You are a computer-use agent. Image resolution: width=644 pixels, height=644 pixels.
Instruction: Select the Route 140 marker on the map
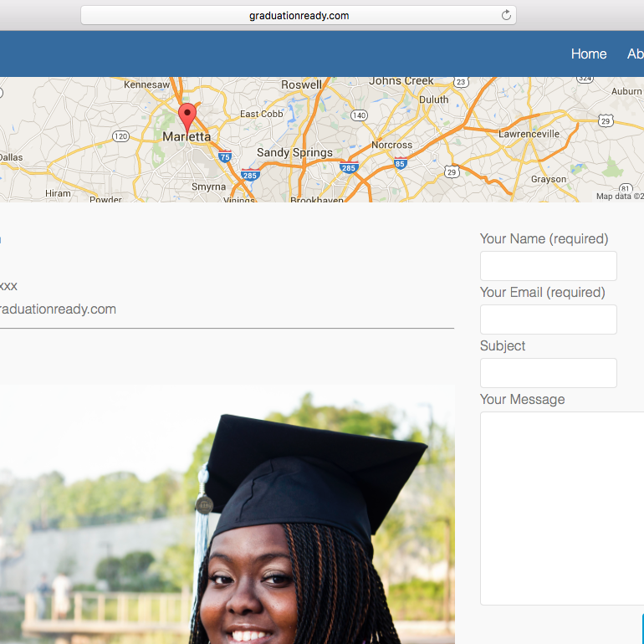pos(359,115)
